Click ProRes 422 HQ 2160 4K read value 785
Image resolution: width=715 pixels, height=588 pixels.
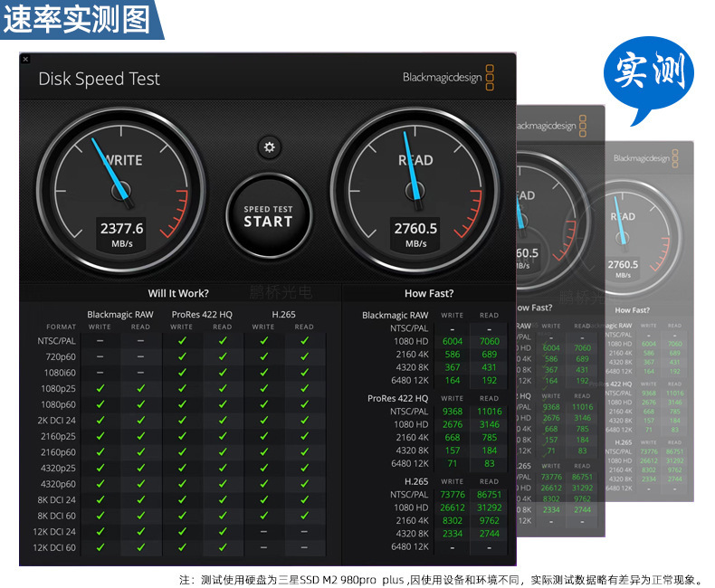[490, 438]
